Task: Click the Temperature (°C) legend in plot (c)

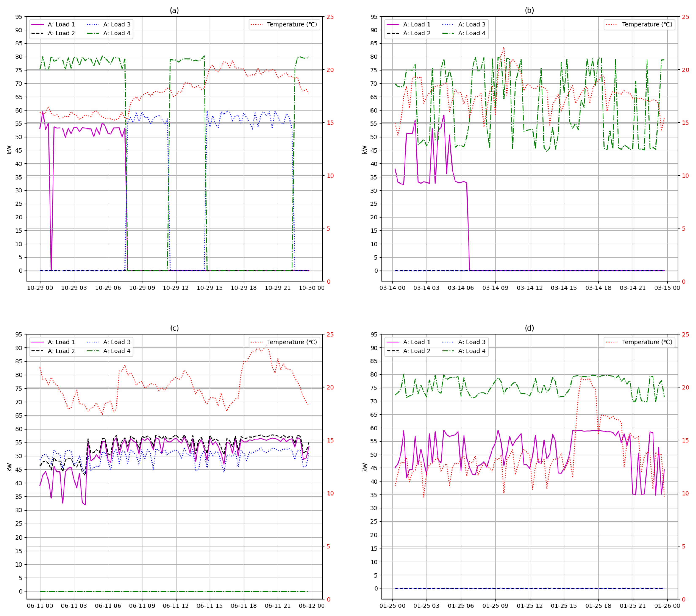Action: tap(292, 342)
